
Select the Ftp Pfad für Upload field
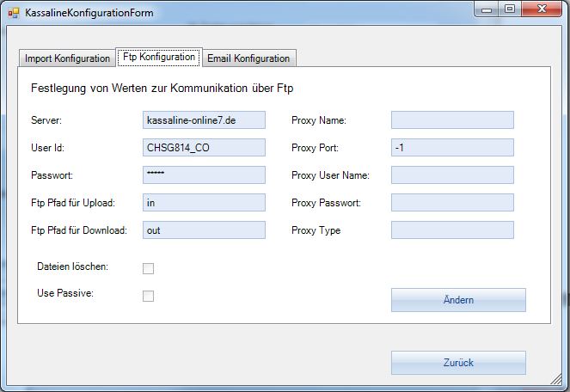205,203
